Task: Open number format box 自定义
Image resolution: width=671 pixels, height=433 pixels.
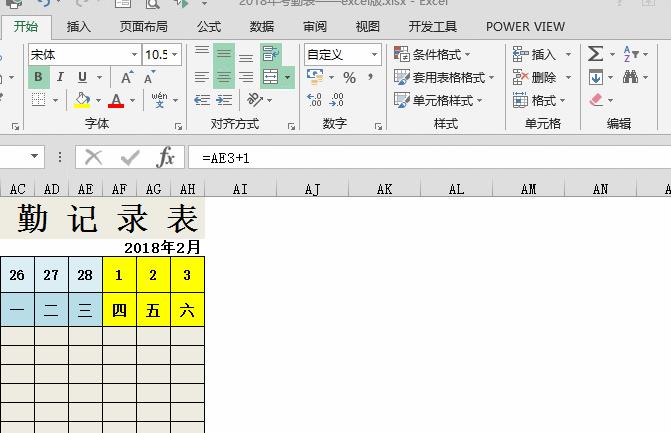Action: [343, 55]
